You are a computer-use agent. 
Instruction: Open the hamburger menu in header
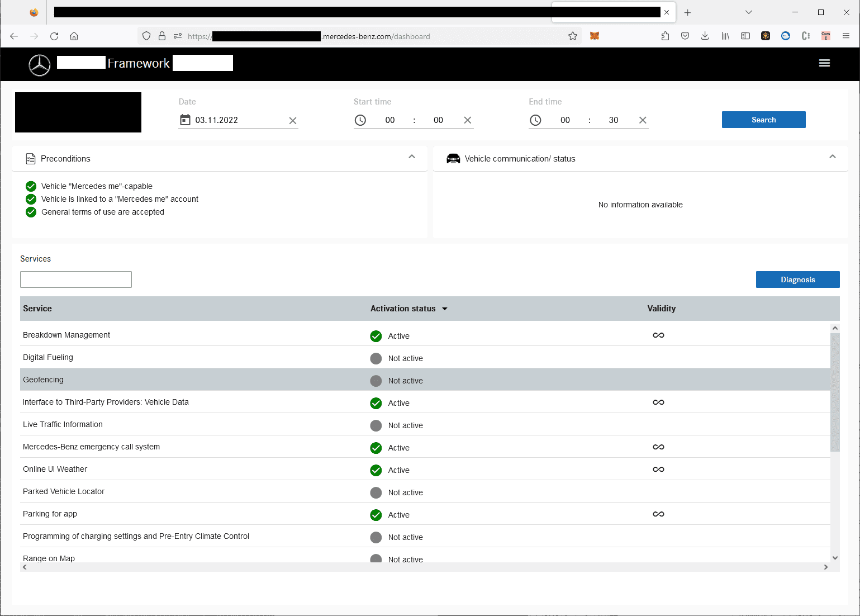(824, 63)
